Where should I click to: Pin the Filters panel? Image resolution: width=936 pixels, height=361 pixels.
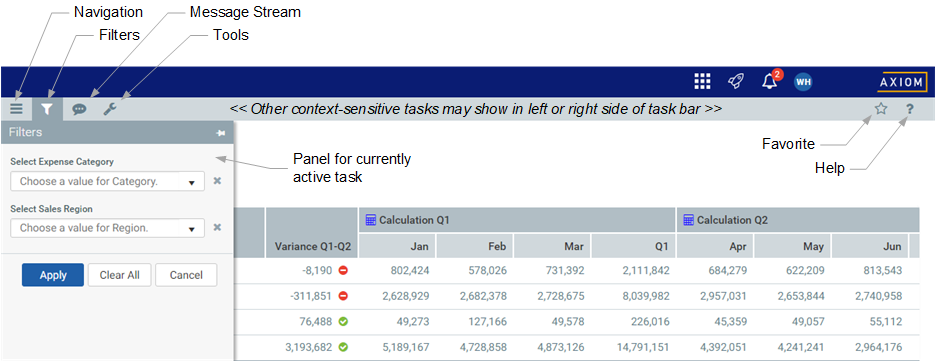(221, 133)
